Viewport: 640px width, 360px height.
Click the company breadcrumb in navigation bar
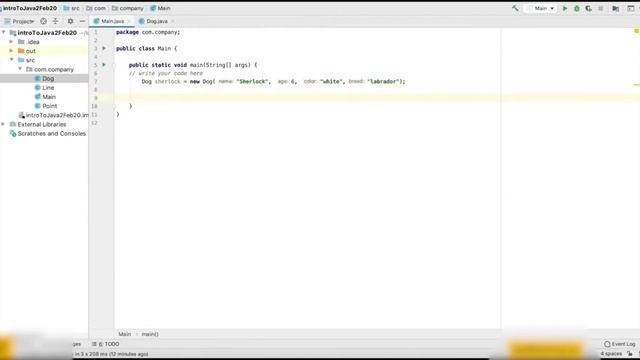click(127, 8)
